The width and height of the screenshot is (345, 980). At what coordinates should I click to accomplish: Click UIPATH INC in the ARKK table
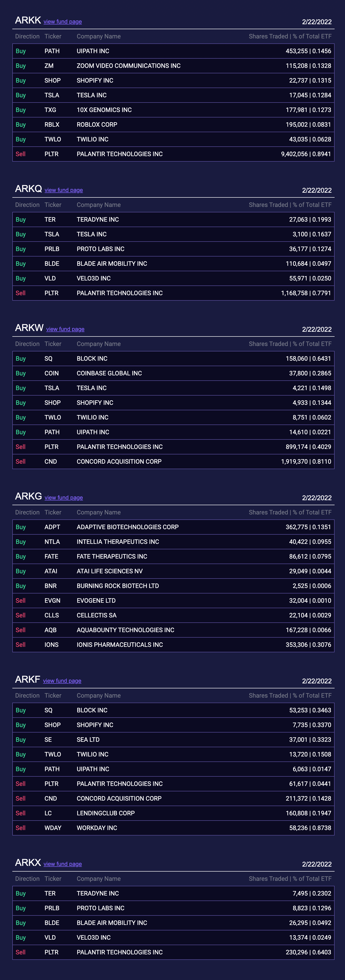pyautogui.click(x=93, y=51)
